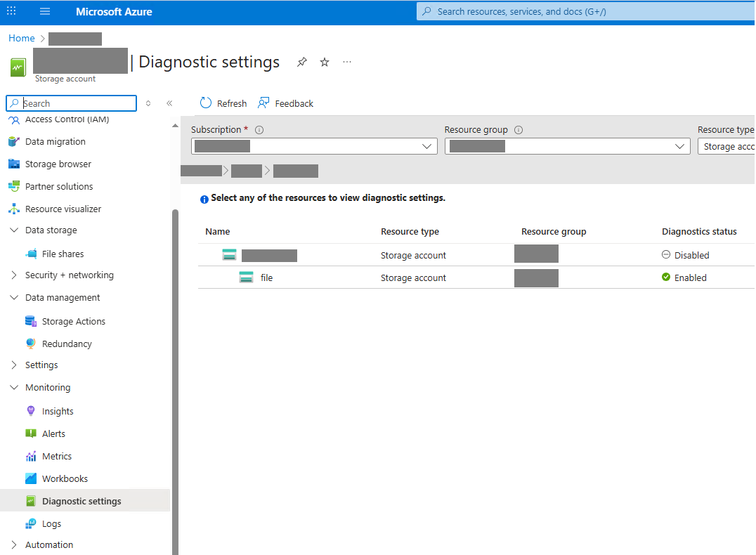Viewport: 756px width, 555px height.
Task: Open the waffle app launcher icon
Action: 11,12
